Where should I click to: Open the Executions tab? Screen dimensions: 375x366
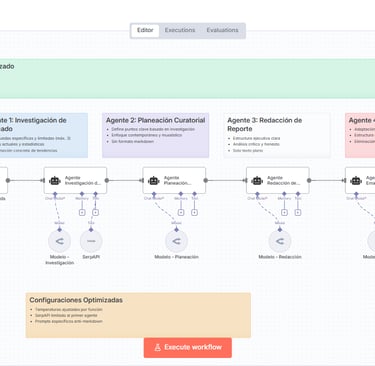[x=180, y=30]
